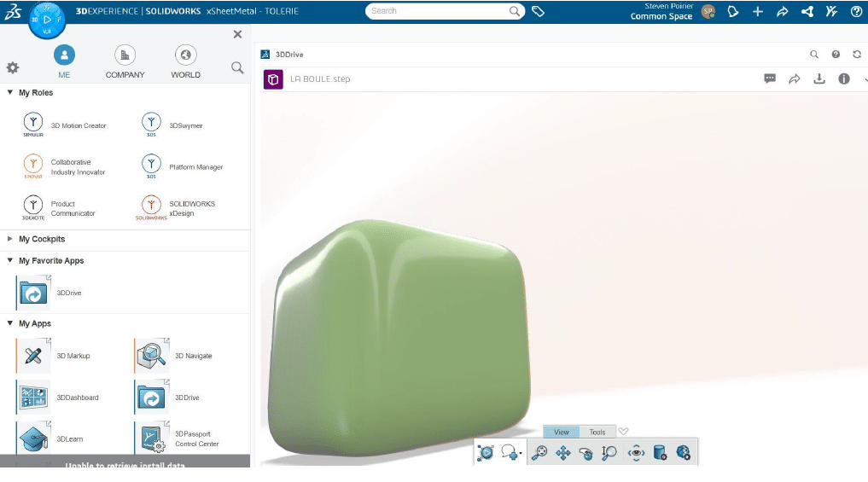868x482 pixels.
Task: Click the database settings cylinder icon
Action: (x=659, y=453)
